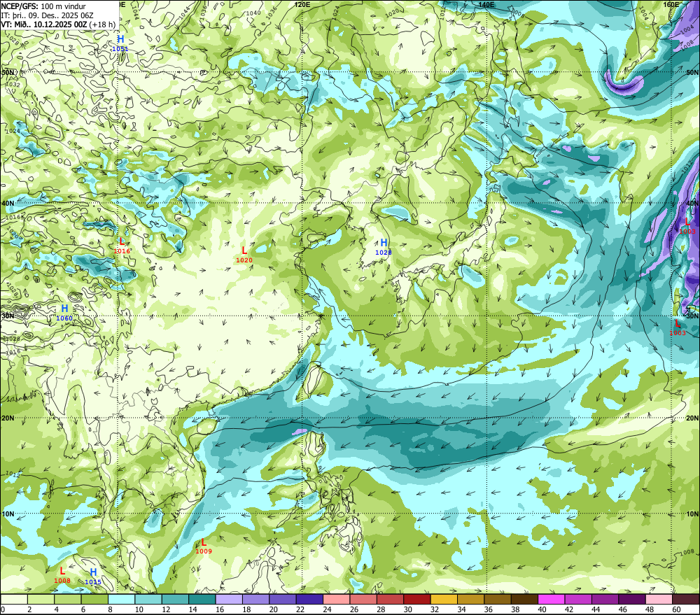Click the legend value 16
Viewport: 700px width, 615px height.
tap(220, 609)
